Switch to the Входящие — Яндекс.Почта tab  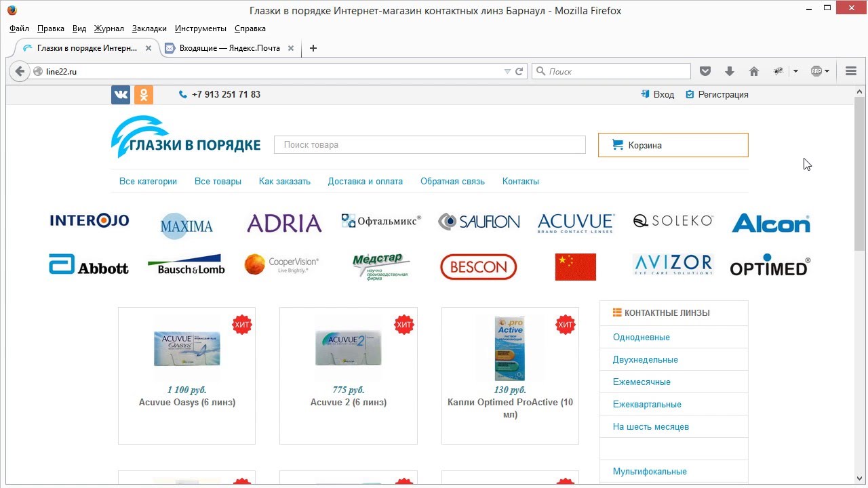point(231,48)
